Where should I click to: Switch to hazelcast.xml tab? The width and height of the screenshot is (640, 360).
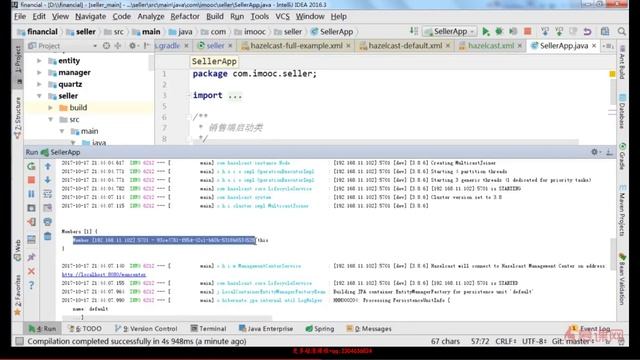[x=490, y=46]
